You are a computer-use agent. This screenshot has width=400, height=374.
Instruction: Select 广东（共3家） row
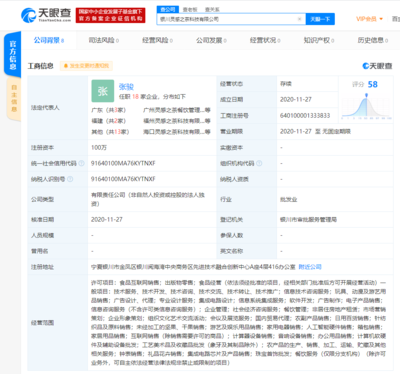pos(108,110)
